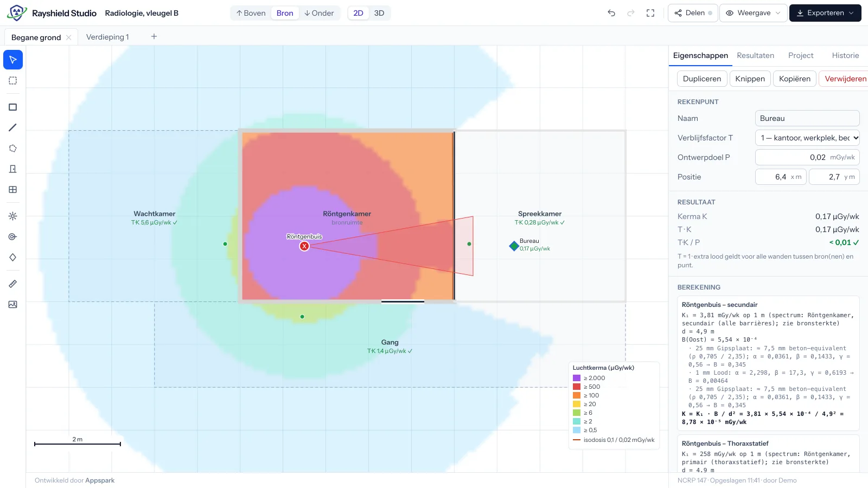Click the redo arrow icon
Viewport: 868px width, 488px height.
(631, 13)
